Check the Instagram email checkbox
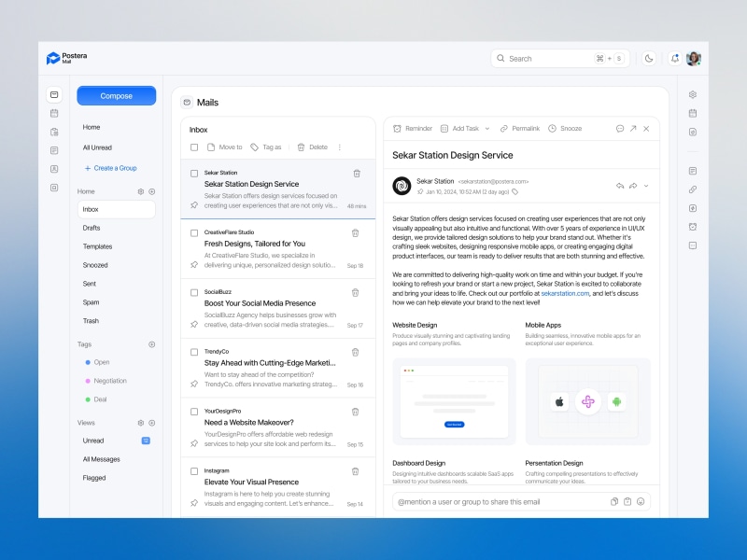The height and width of the screenshot is (560, 747). point(194,471)
